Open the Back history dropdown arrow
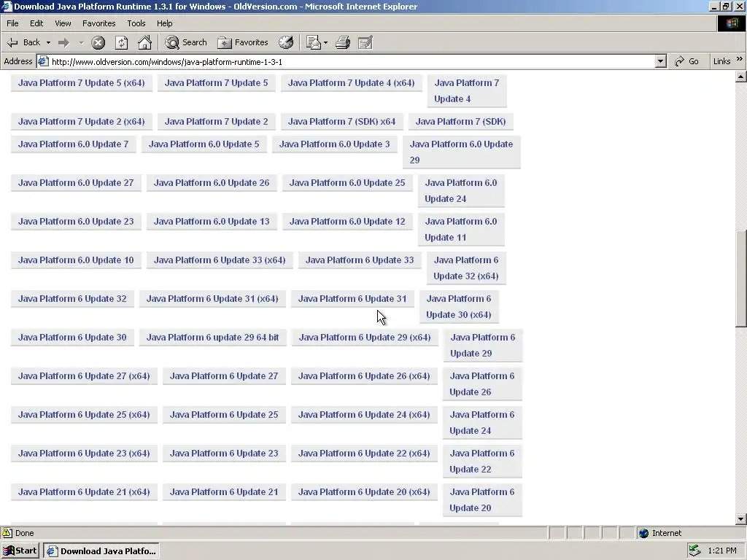This screenshot has width=747, height=560. (48, 42)
